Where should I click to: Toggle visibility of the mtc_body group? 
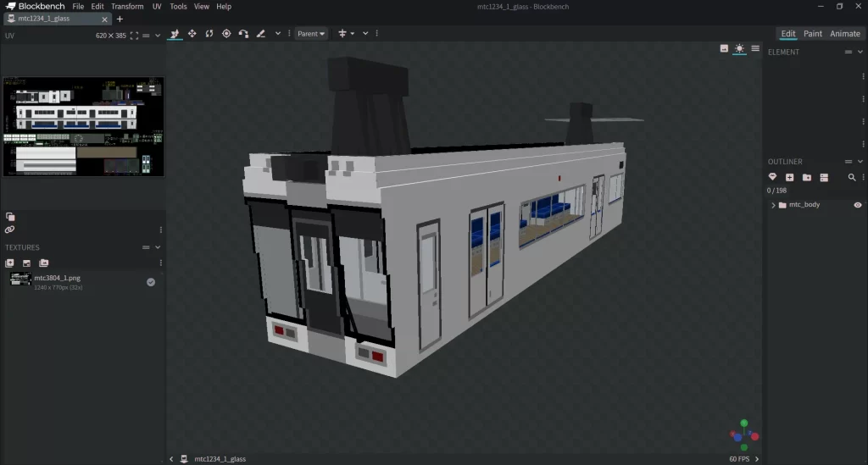858,205
